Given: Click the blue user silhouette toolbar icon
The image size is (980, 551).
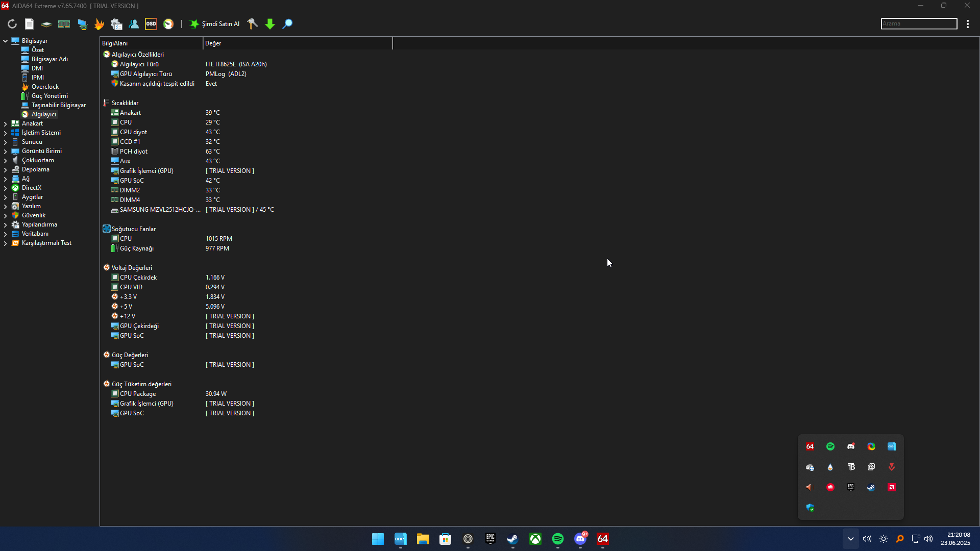Looking at the screenshot, I should pos(134,24).
